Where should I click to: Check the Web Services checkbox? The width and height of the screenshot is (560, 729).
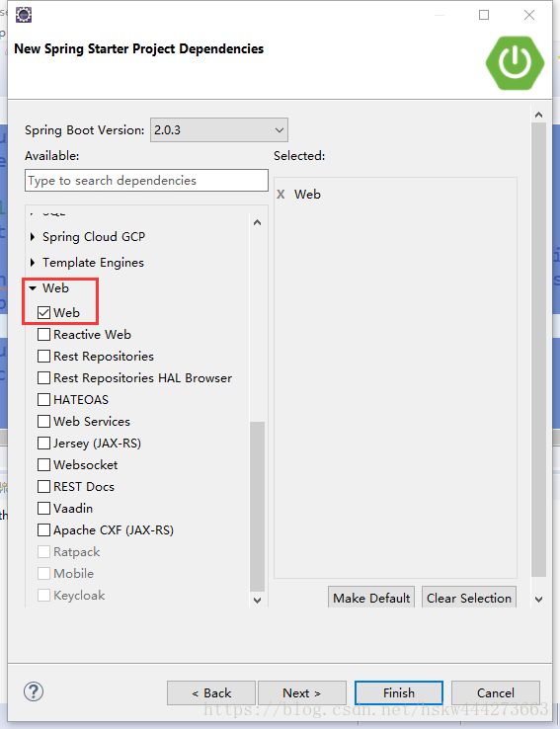(x=44, y=421)
